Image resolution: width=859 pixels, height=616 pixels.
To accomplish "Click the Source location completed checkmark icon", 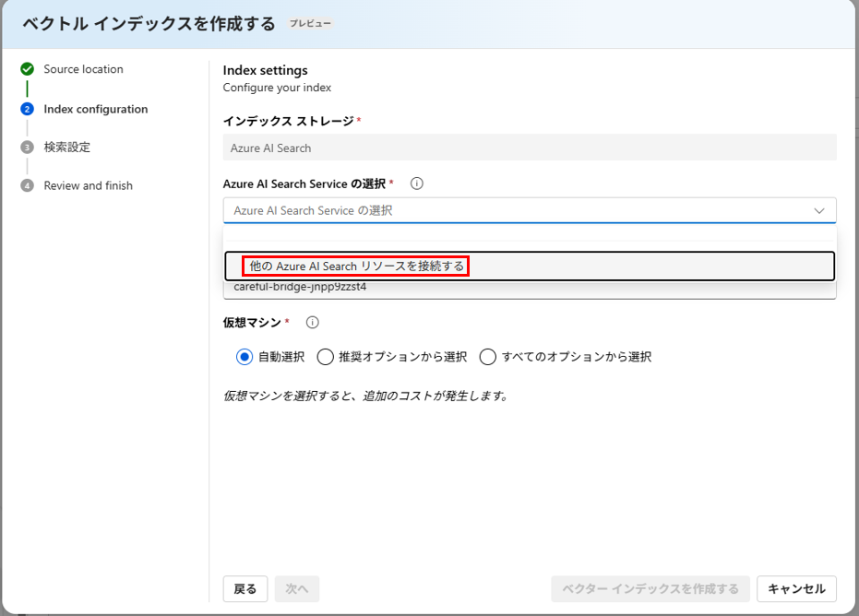I will [x=27, y=69].
